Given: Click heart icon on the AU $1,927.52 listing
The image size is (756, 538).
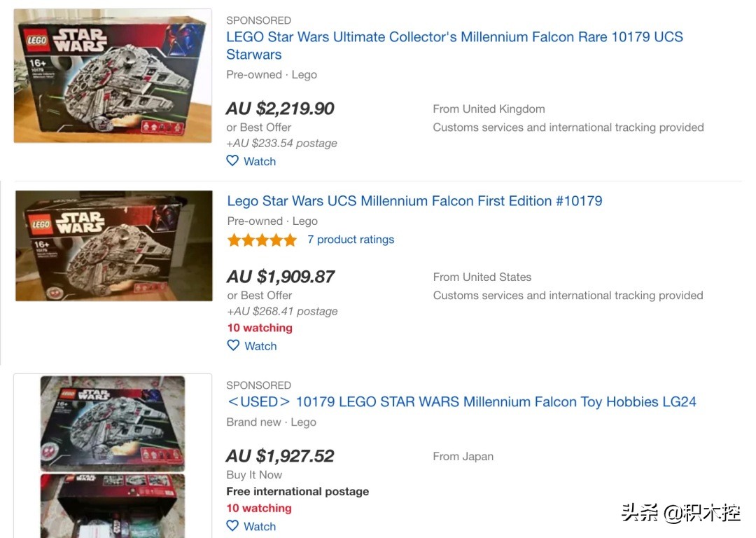Looking at the screenshot, I should click(x=232, y=526).
